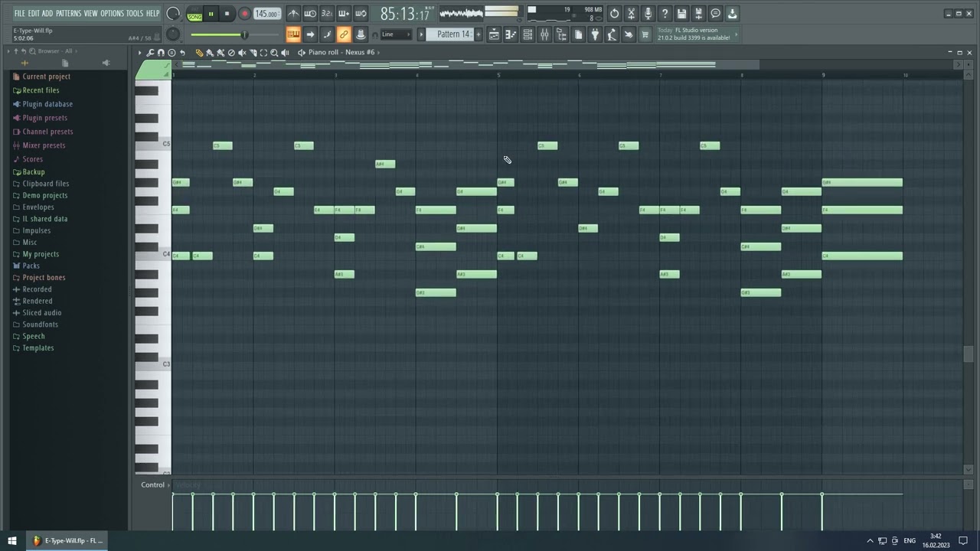Select the Zoom tool in piano roll toolbar
This screenshot has height=551, width=980.
pyautogui.click(x=274, y=52)
